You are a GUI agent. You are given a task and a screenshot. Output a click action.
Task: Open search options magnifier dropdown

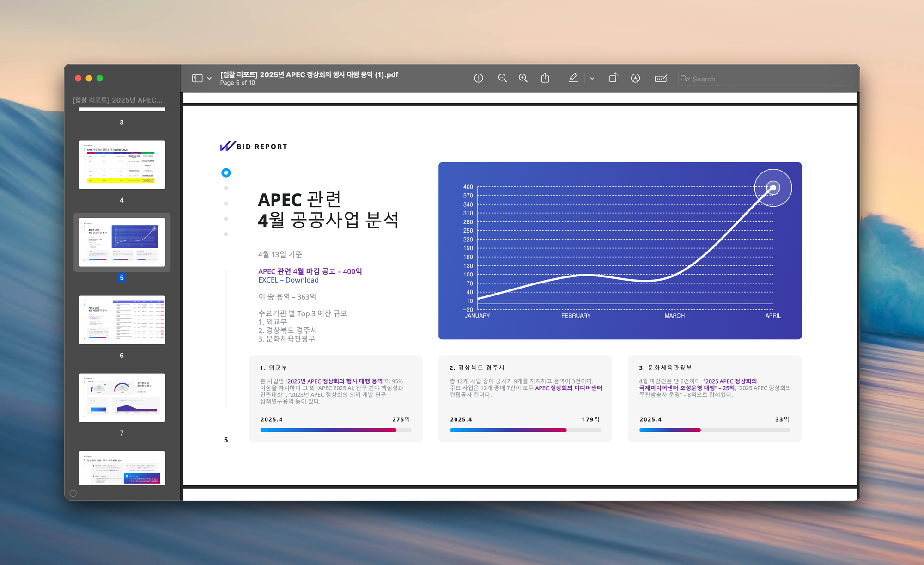pyautogui.click(x=685, y=79)
